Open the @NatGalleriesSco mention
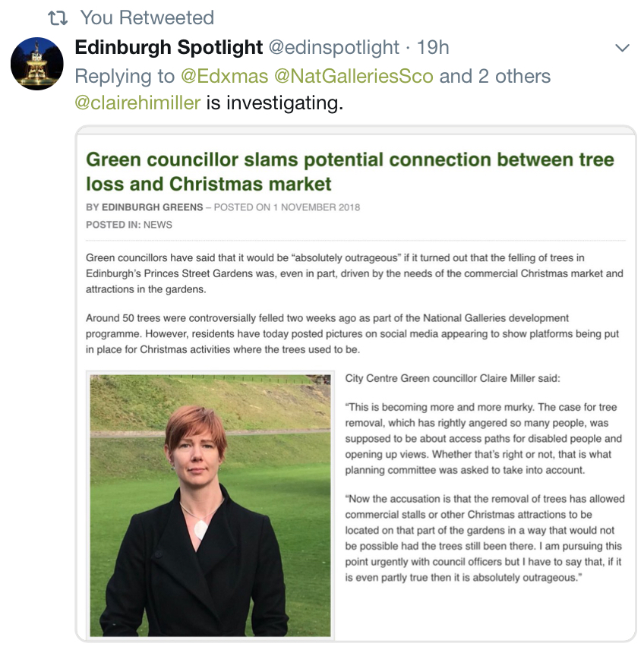644x653 pixels. pyautogui.click(x=354, y=76)
